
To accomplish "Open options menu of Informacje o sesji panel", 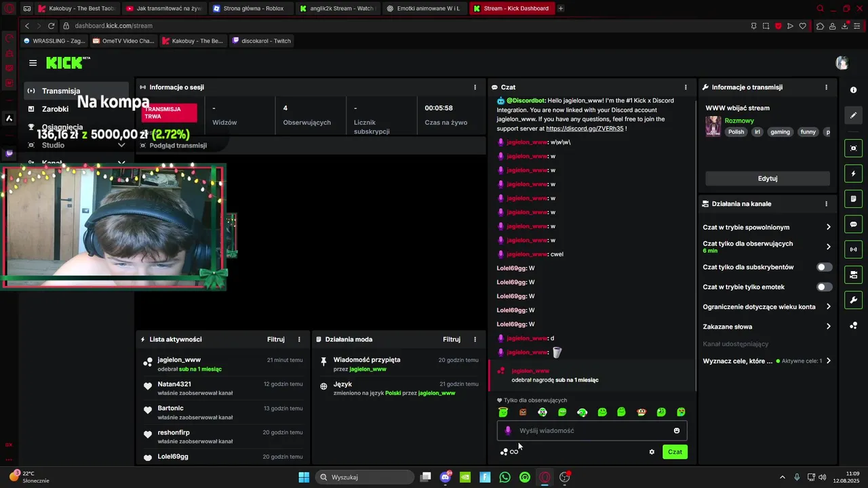I will pyautogui.click(x=475, y=87).
